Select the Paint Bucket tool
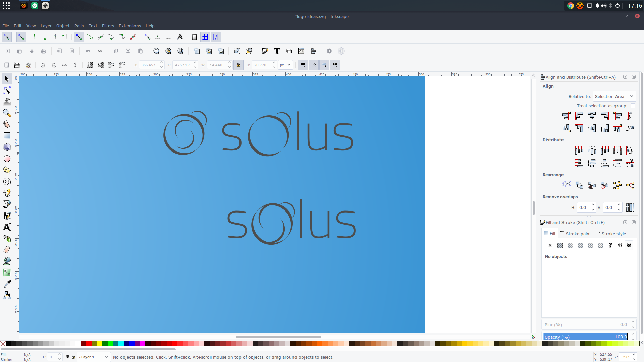 coord(7,261)
